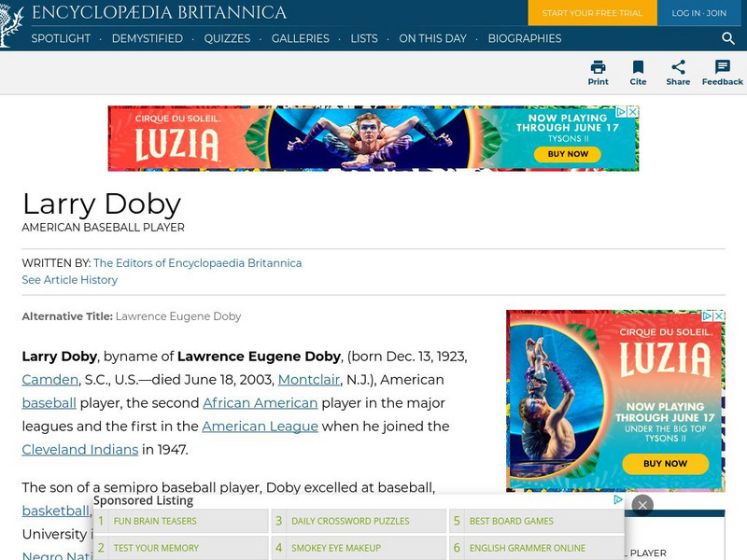Open the American League link
The width and height of the screenshot is (747, 560).
coord(261,427)
